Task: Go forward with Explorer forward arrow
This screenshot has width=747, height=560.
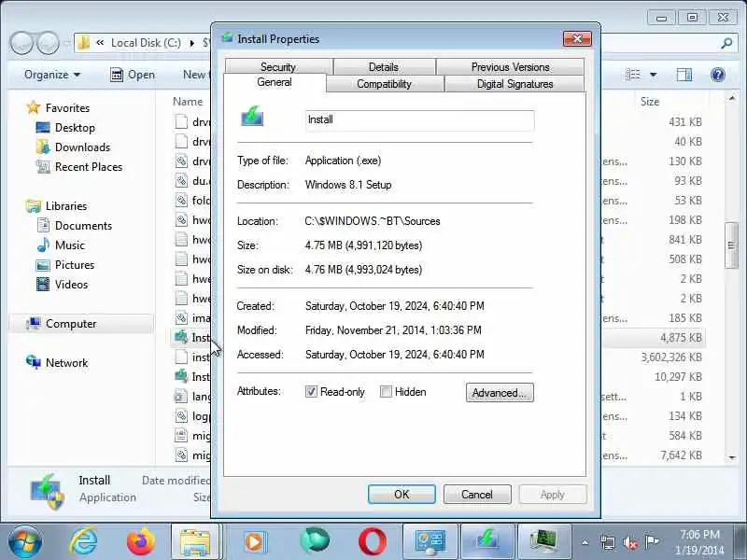Action: (48, 43)
